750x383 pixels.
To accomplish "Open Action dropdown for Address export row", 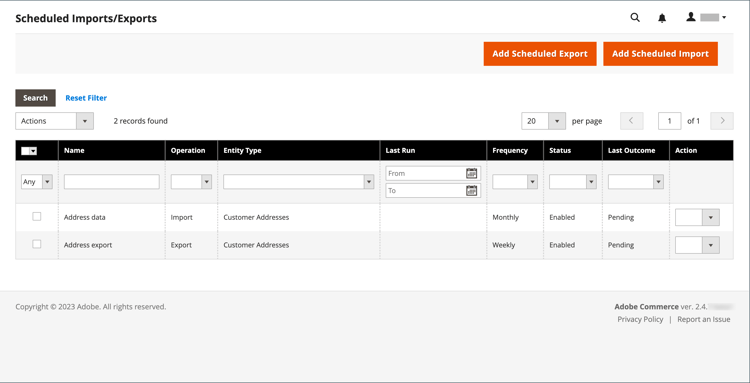I will pos(697,245).
